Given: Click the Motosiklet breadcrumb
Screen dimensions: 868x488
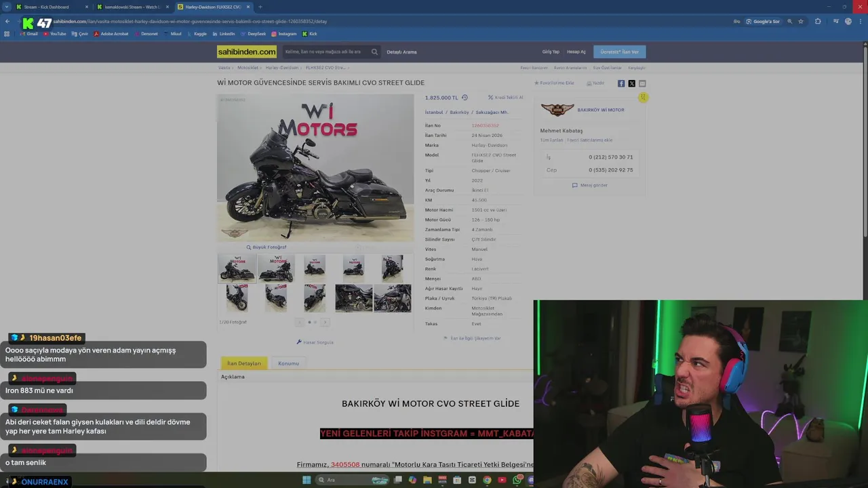Looking at the screenshot, I should tap(248, 68).
